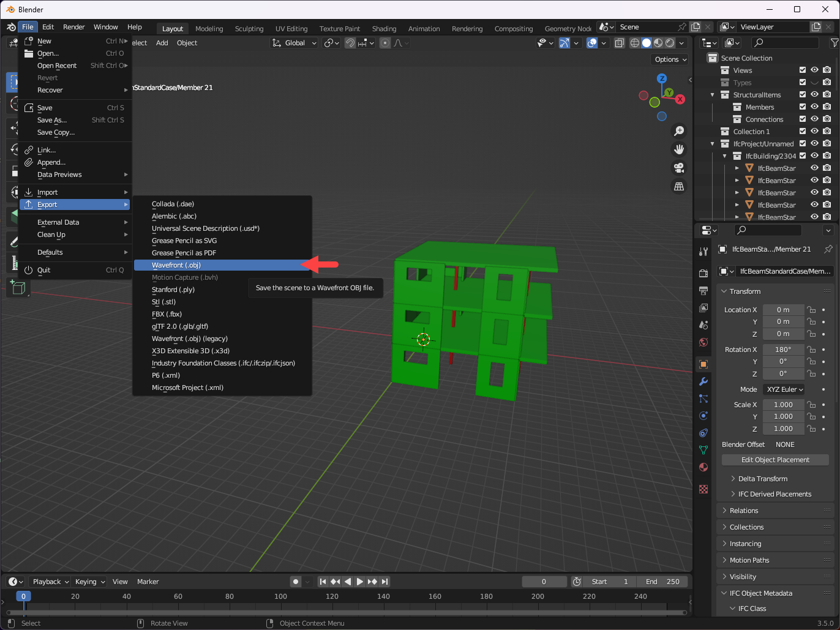Open the Physics properties tab icon
This screenshot has height=630, width=840.
pyautogui.click(x=703, y=416)
